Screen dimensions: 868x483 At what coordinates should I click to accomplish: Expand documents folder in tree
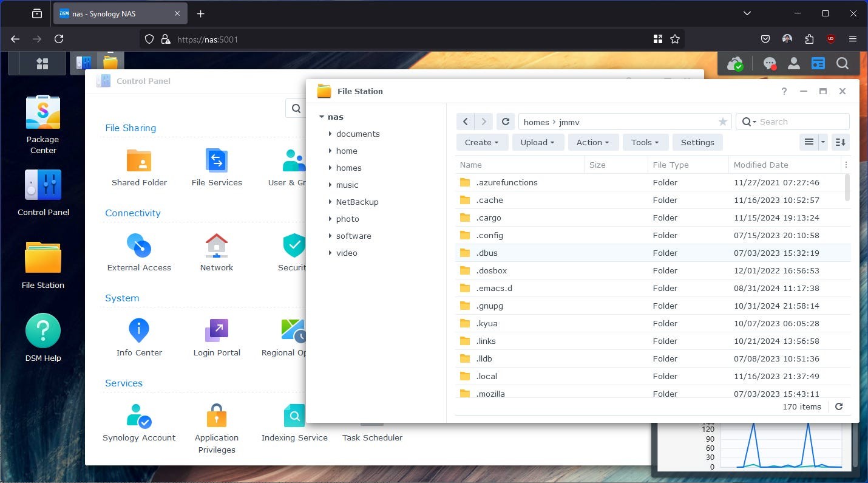330,134
